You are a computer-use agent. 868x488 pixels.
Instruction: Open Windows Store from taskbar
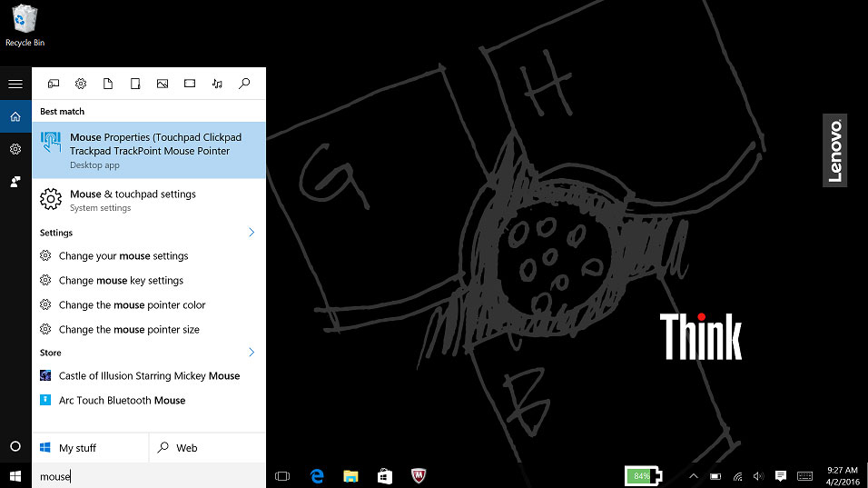(385, 476)
